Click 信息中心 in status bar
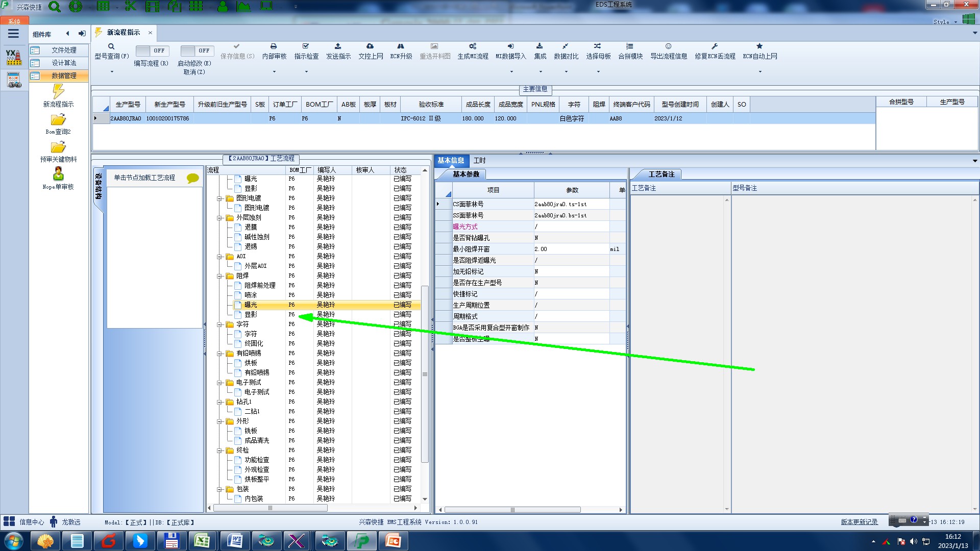Screen dimensions: 980x551 (32, 522)
